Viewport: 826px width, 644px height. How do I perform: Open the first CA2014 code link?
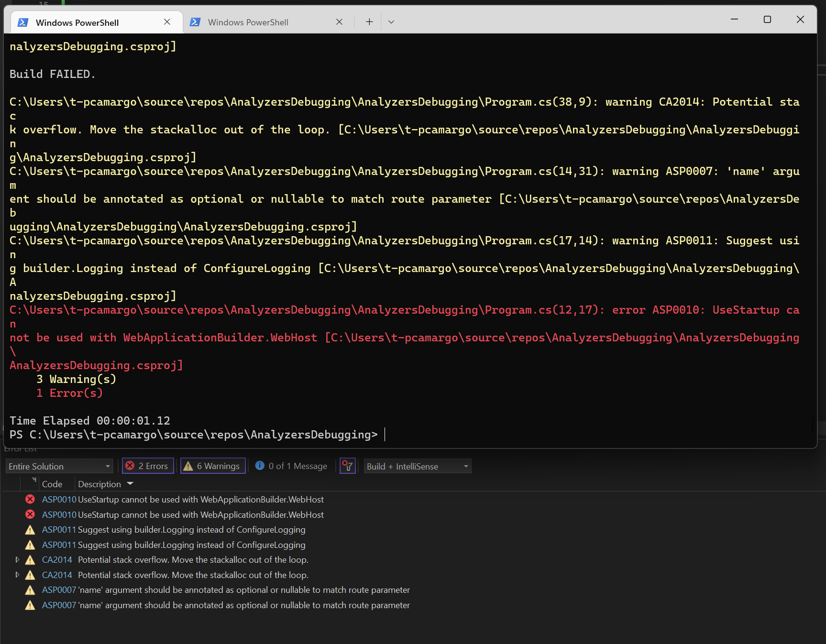click(57, 560)
